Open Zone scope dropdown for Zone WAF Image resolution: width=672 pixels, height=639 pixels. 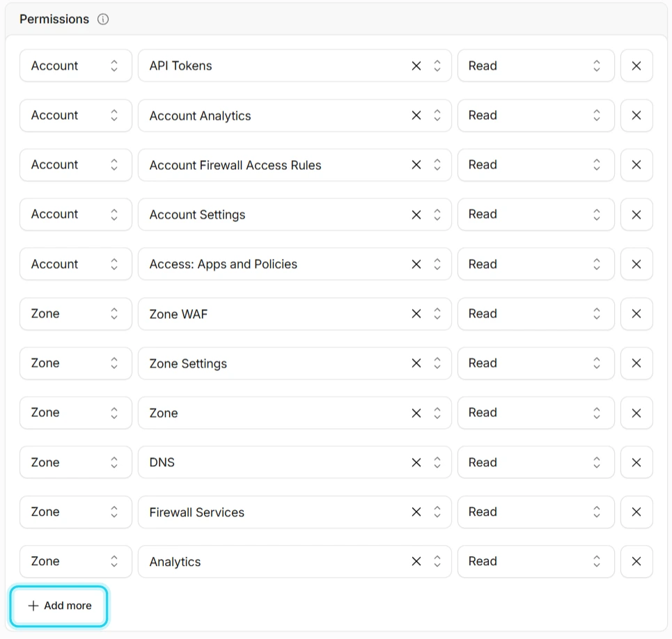(x=76, y=313)
